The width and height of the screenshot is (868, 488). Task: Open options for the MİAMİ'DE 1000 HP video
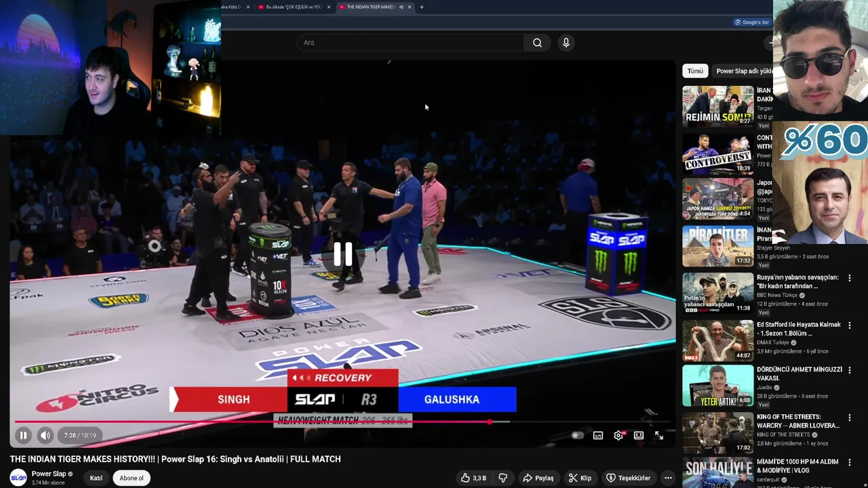coord(850,462)
